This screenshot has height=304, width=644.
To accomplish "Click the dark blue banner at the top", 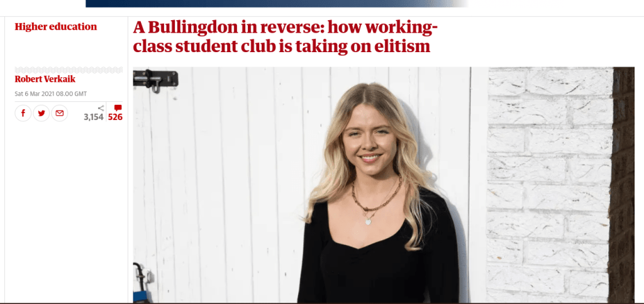I will pos(277,3).
